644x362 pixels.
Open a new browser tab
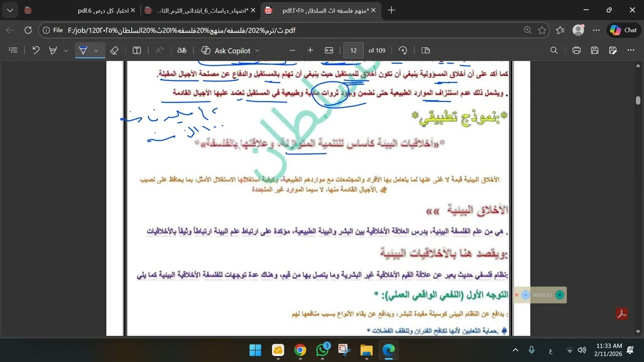391,10
